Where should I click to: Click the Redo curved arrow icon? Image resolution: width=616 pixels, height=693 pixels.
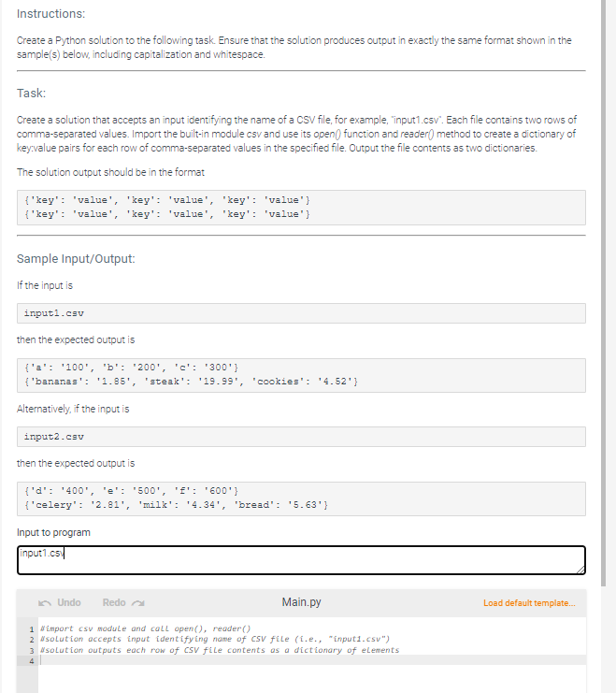click(x=137, y=603)
